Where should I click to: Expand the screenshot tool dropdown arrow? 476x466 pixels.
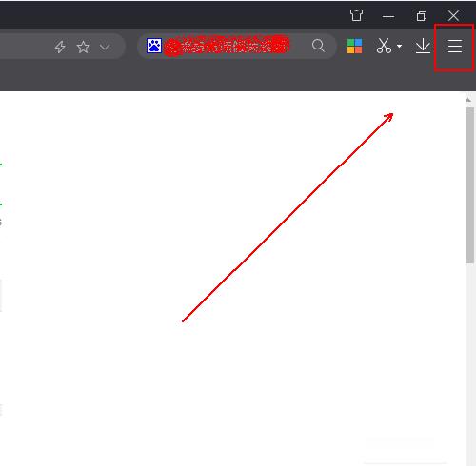(400, 47)
